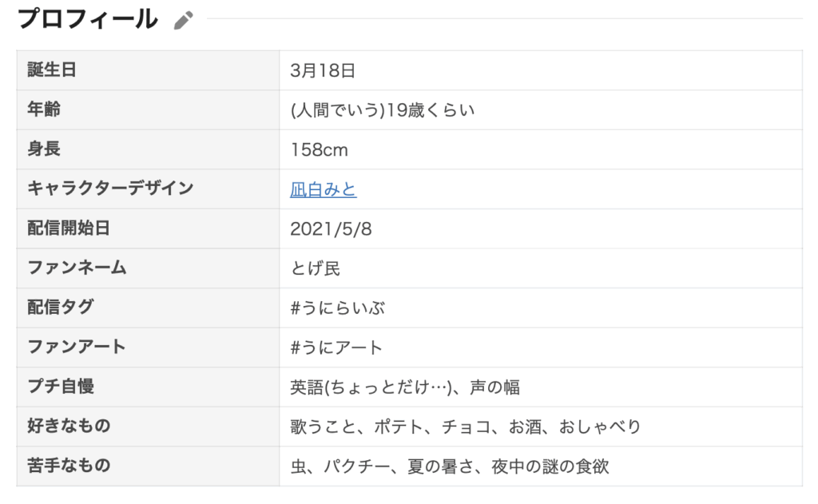Click the fan name とげ民

pyautogui.click(x=316, y=268)
